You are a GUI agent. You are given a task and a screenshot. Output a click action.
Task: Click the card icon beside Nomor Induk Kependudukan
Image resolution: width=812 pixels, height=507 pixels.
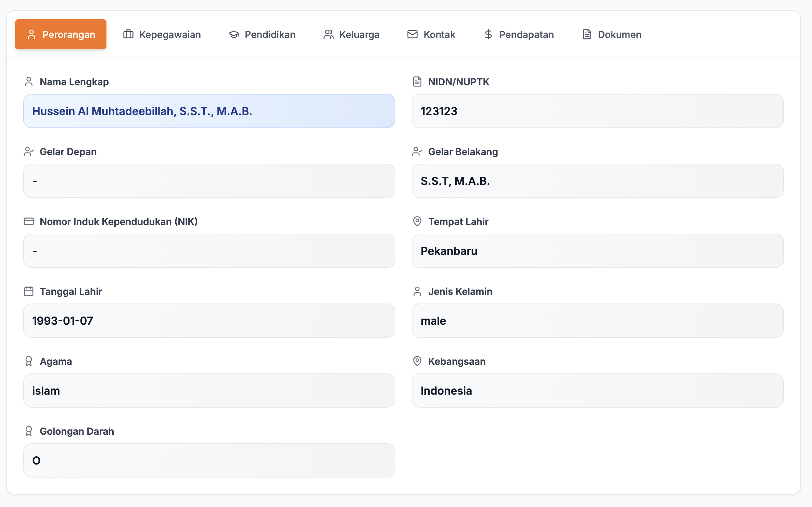[29, 221]
